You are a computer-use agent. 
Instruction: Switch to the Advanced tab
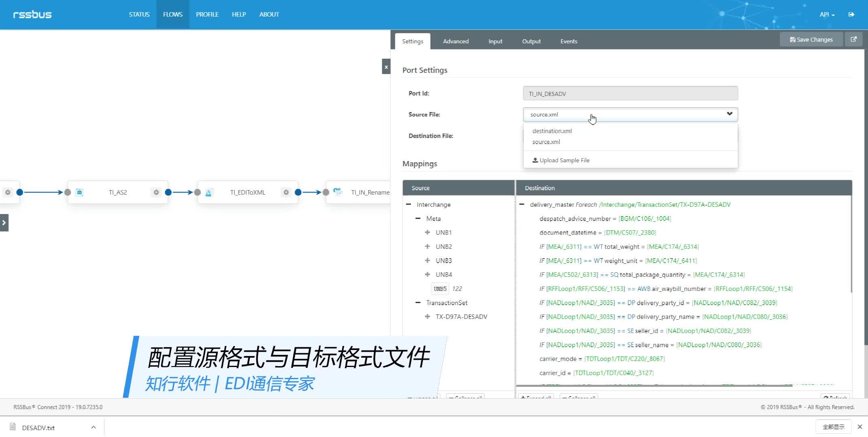455,41
